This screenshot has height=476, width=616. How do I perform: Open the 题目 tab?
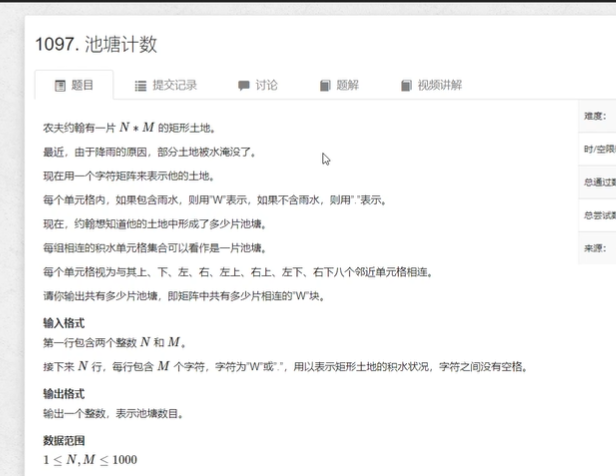pos(74,85)
